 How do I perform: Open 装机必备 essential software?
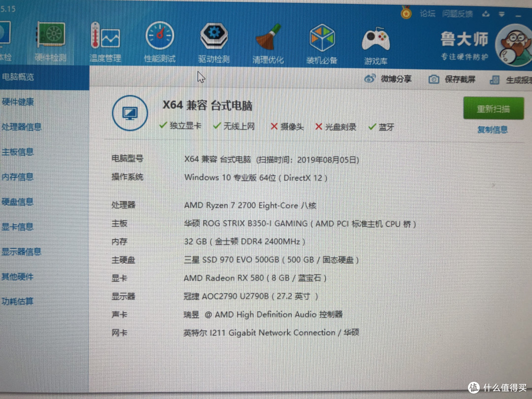point(322,44)
